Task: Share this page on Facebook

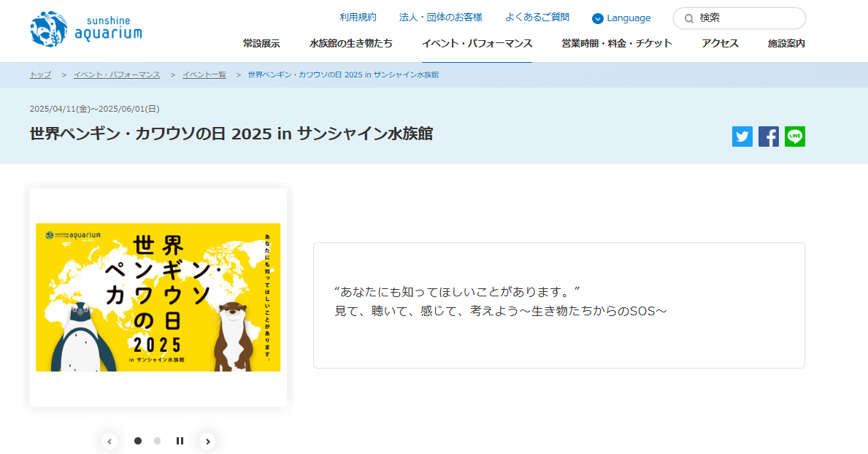Action: [x=769, y=136]
